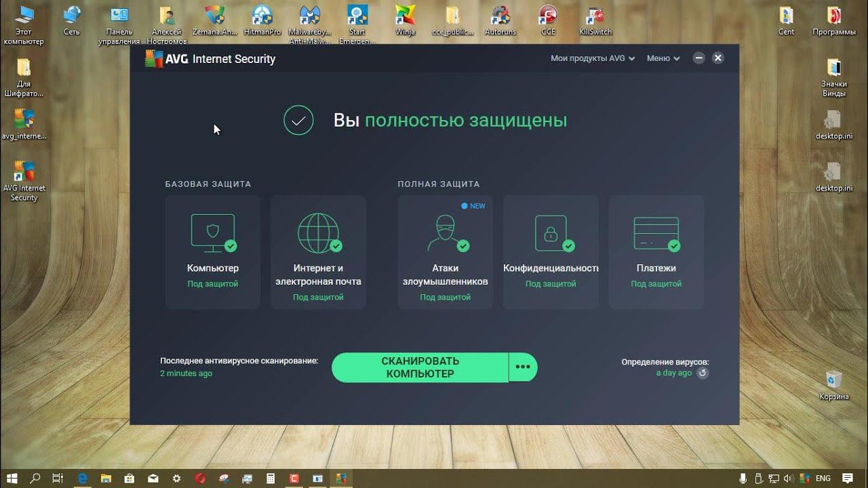Select the Значки Винды desktop icon
Viewport: 868px width, 488px height.
tap(834, 77)
